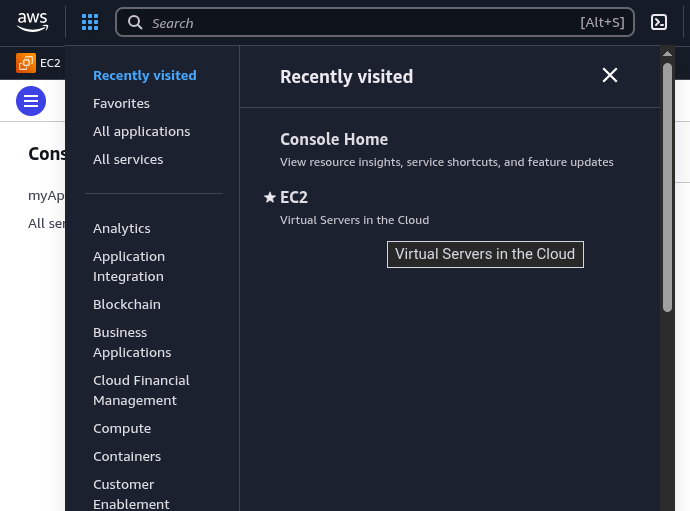
Task: Toggle the EC2 favorite star
Action: point(270,197)
